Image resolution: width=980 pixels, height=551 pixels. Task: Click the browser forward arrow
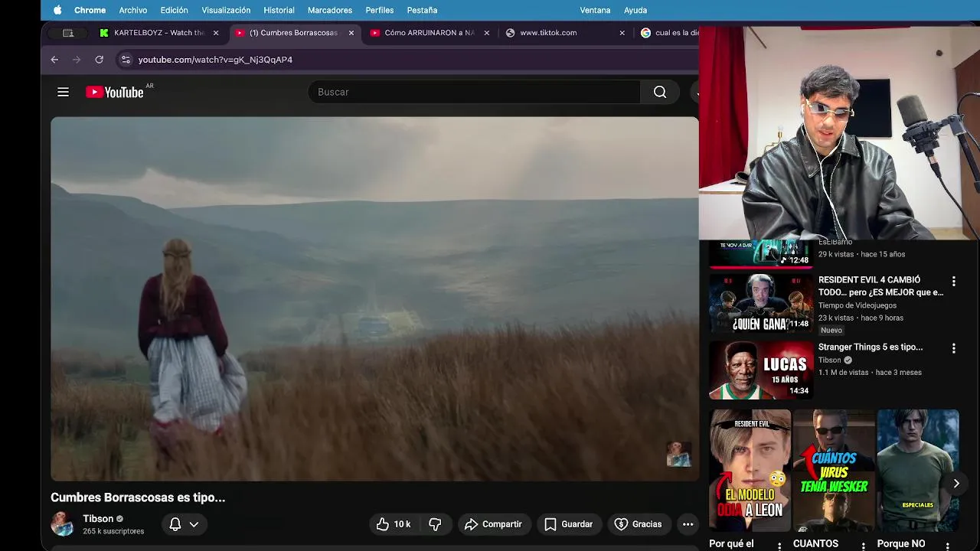pyautogui.click(x=77, y=60)
